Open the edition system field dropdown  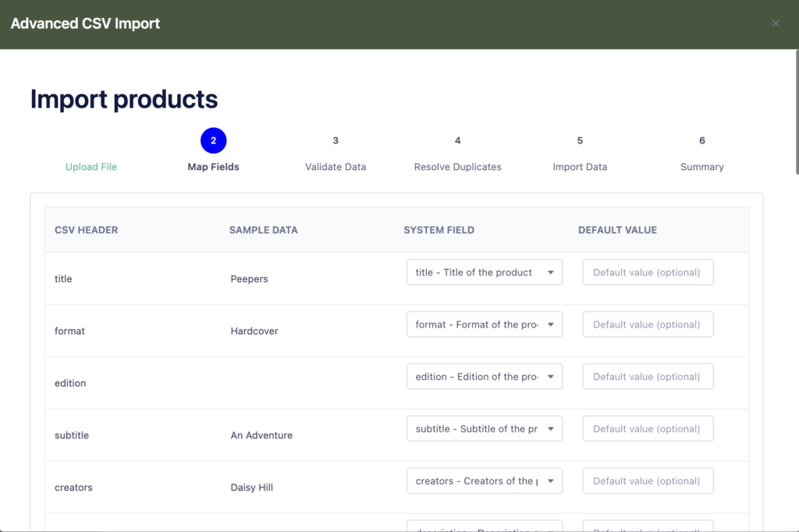coord(484,377)
